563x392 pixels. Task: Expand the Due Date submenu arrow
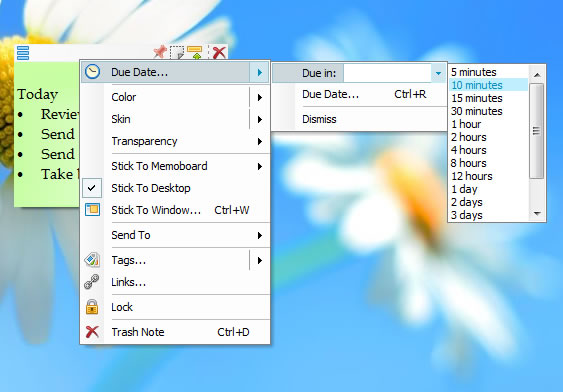259,73
